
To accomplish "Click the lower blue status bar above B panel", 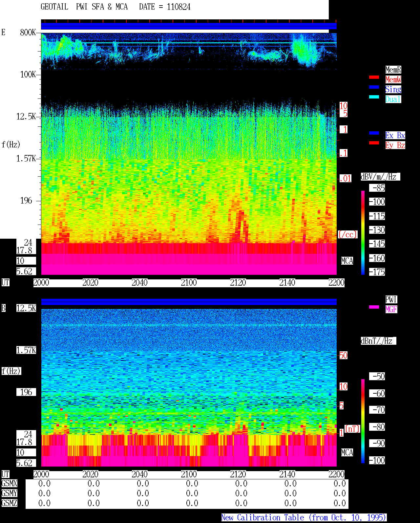I will coord(189,302).
